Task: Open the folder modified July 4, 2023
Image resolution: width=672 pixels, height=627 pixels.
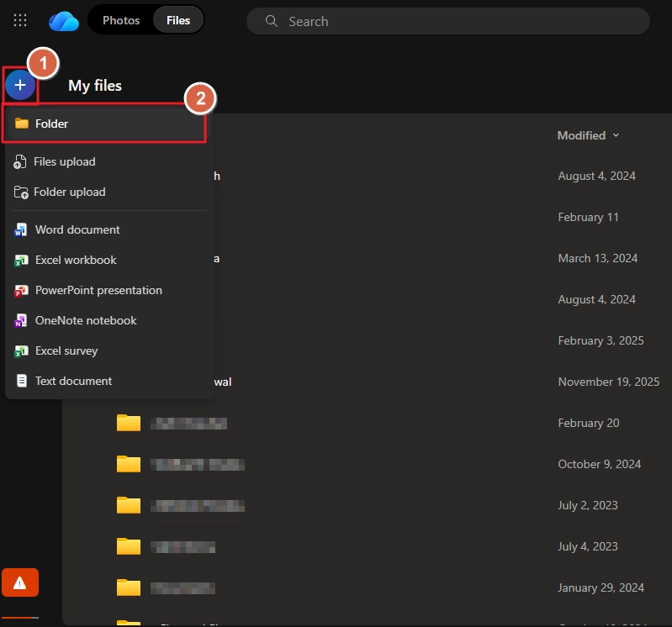Action: [x=129, y=546]
